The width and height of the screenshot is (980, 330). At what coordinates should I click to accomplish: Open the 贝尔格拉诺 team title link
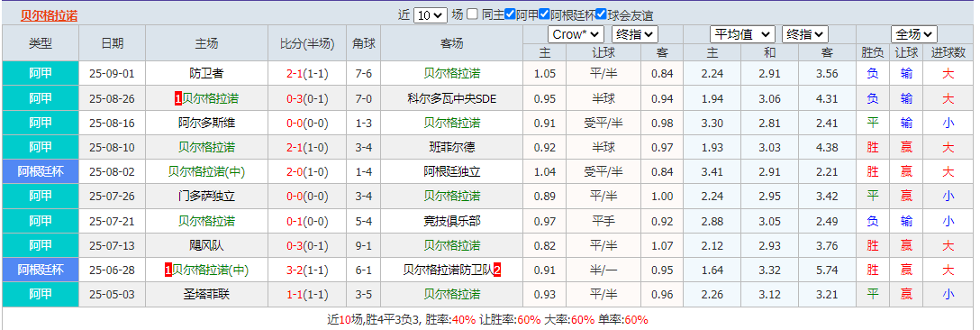pyautogui.click(x=50, y=15)
